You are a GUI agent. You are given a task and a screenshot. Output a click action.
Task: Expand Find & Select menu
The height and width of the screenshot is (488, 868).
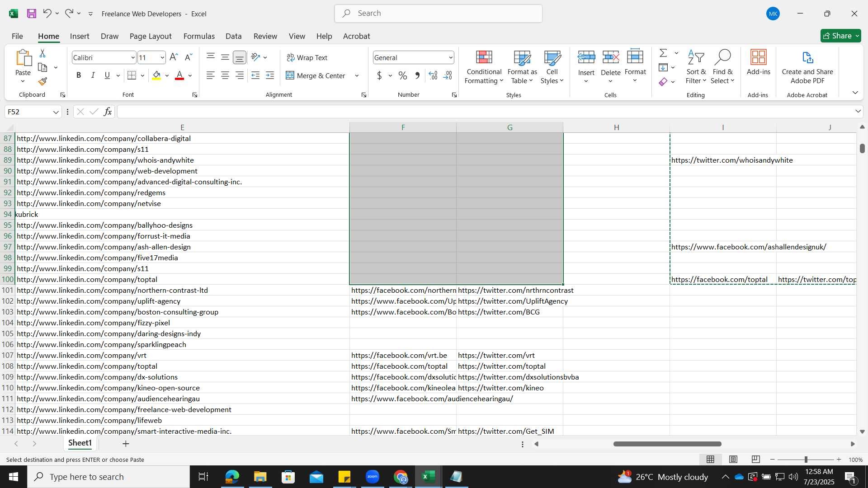(722, 67)
